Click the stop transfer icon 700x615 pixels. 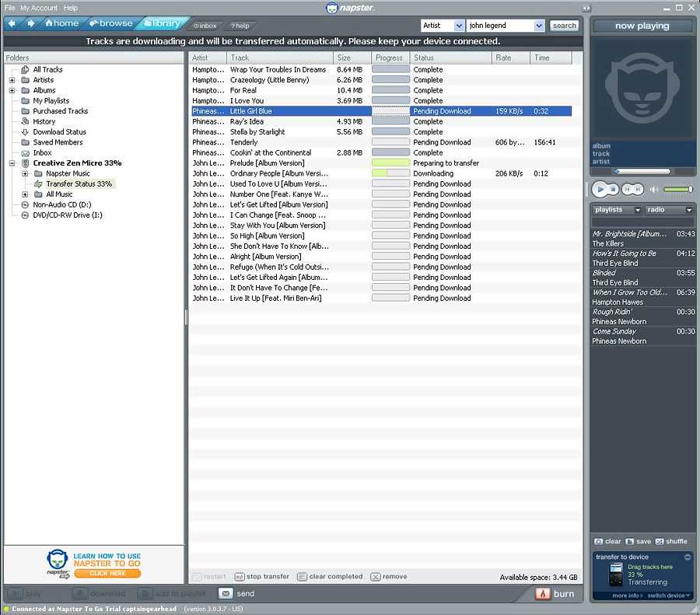[x=240, y=577]
